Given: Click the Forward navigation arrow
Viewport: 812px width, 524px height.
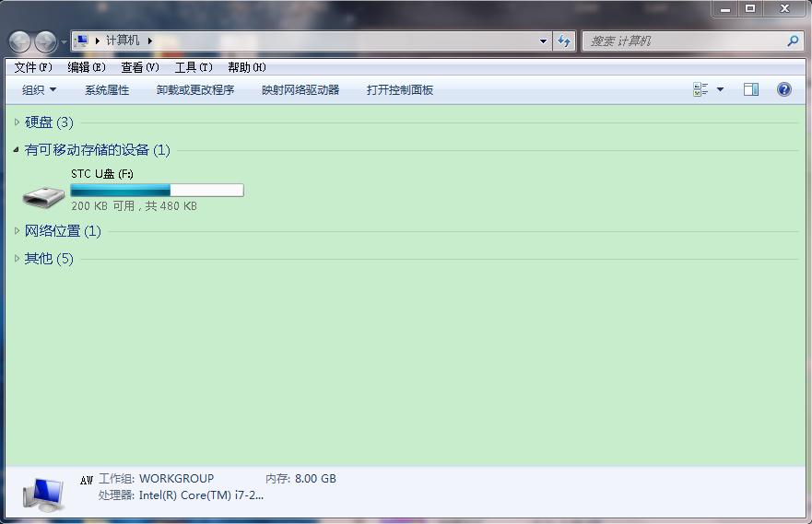Looking at the screenshot, I should coord(45,41).
